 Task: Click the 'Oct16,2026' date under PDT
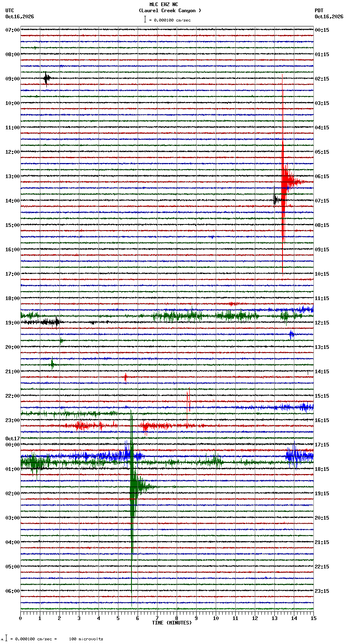(x=329, y=17)
